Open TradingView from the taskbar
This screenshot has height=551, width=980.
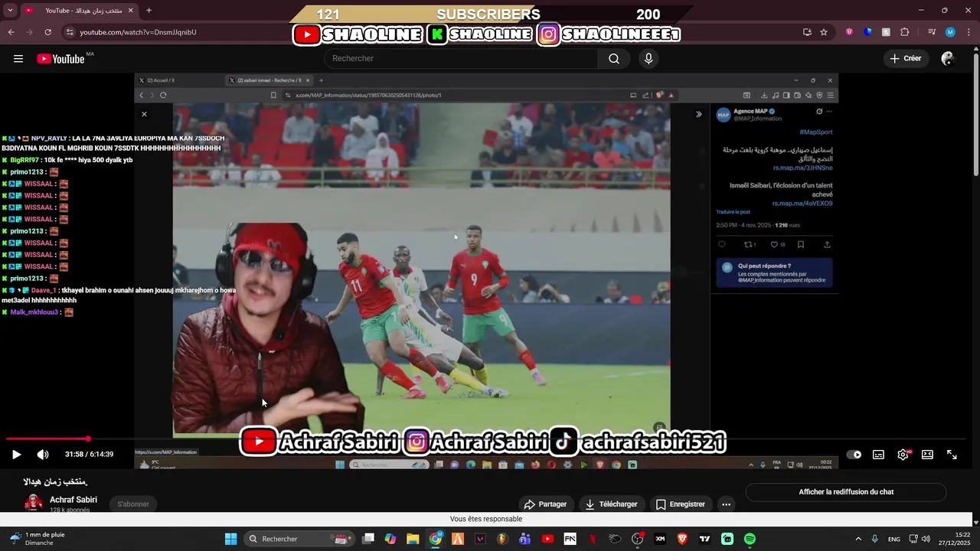tap(704, 539)
